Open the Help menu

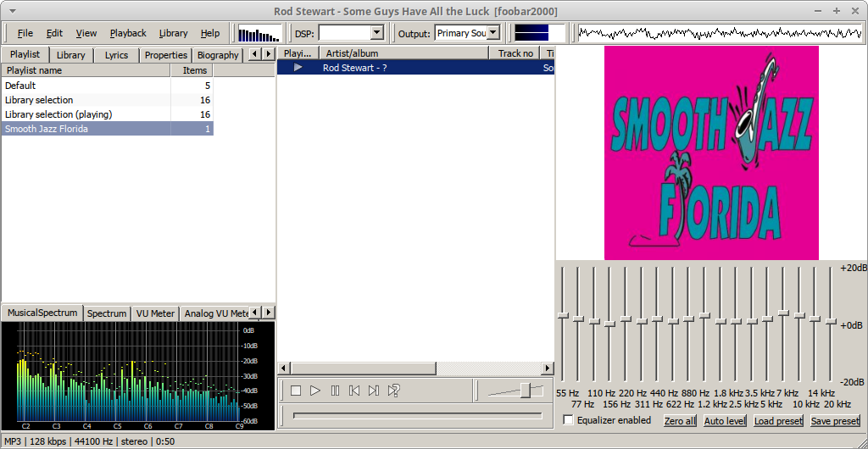tap(210, 33)
